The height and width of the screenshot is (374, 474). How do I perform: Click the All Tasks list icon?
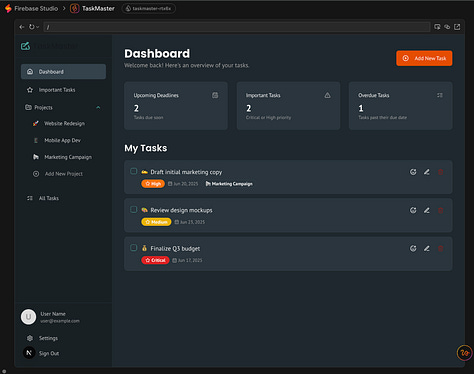[30, 198]
